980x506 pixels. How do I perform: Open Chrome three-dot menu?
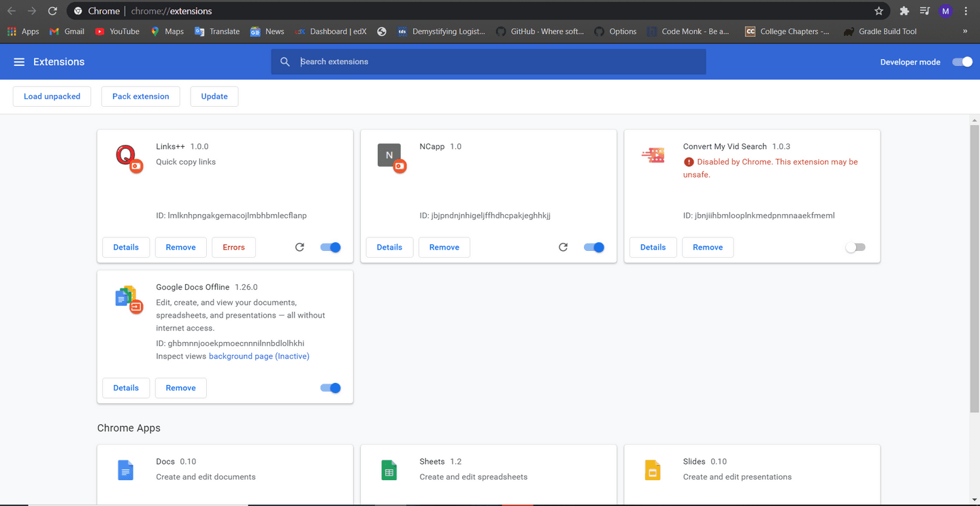pyautogui.click(x=966, y=11)
